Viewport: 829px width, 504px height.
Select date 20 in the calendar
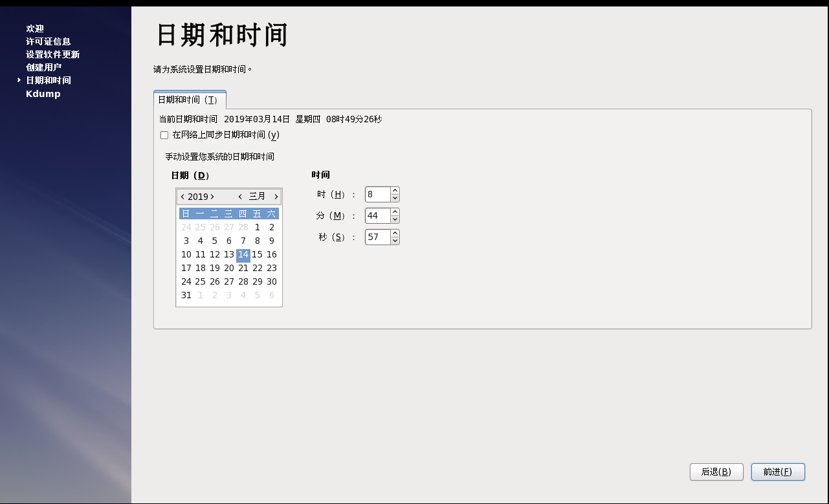click(x=228, y=268)
